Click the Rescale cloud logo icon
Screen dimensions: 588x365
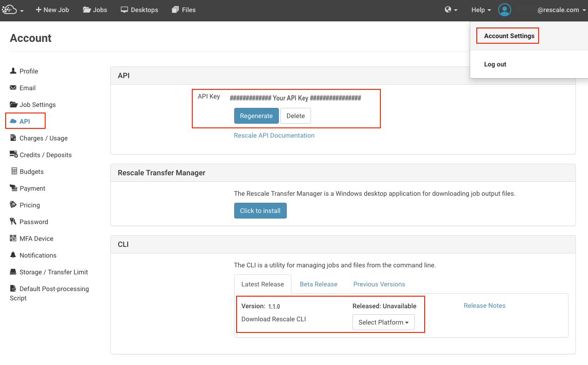pyautogui.click(x=9, y=10)
